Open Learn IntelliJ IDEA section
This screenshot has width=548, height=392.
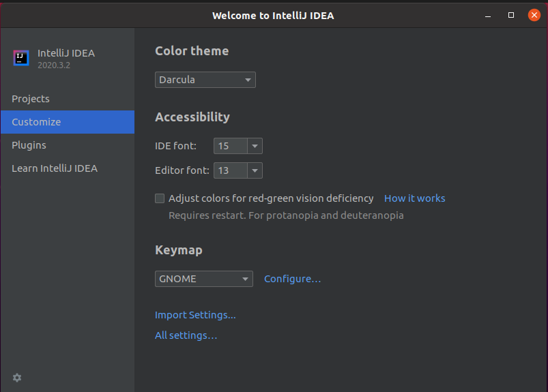pyautogui.click(x=68, y=168)
